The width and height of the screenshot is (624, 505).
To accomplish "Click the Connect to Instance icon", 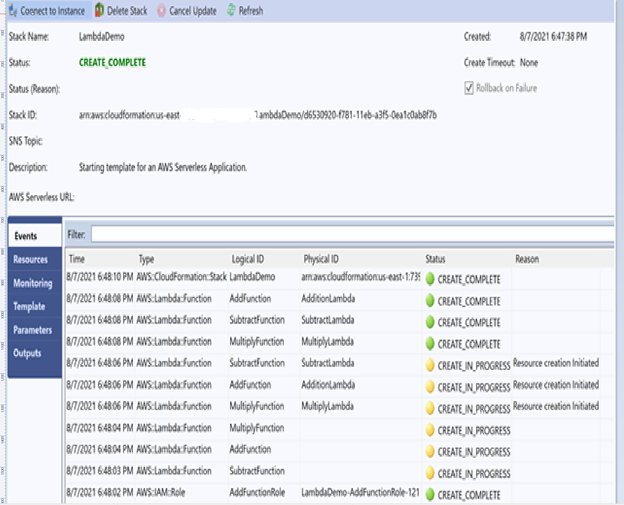I will tap(13, 11).
